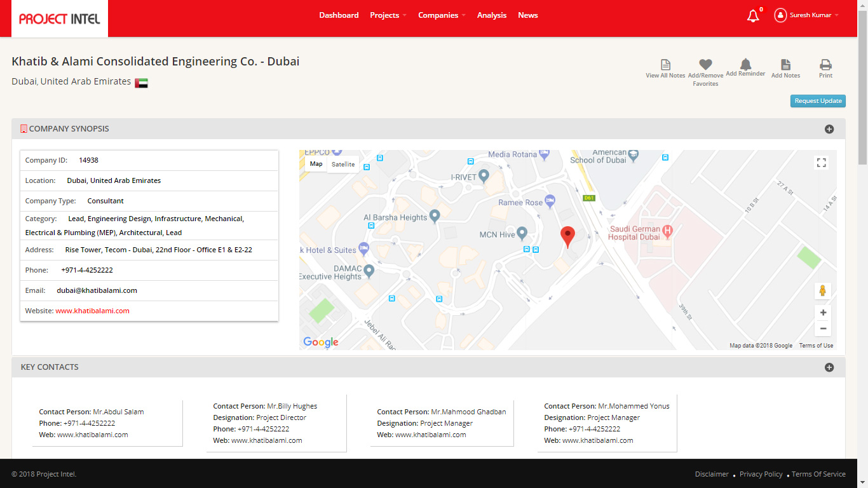The height and width of the screenshot is (488, 868).
Task: Open the Projects dropdown menu
Action: tap(388, 15)
